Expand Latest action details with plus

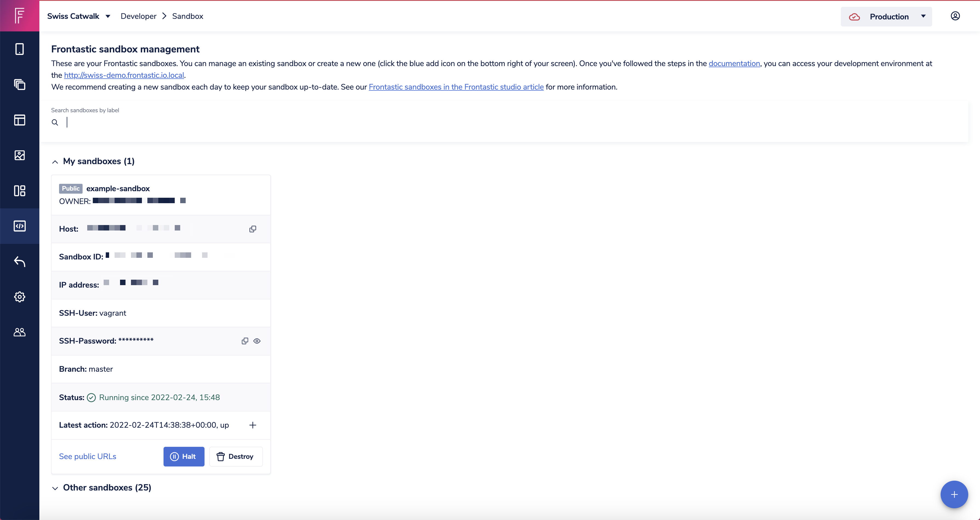[x=253, y=425]
